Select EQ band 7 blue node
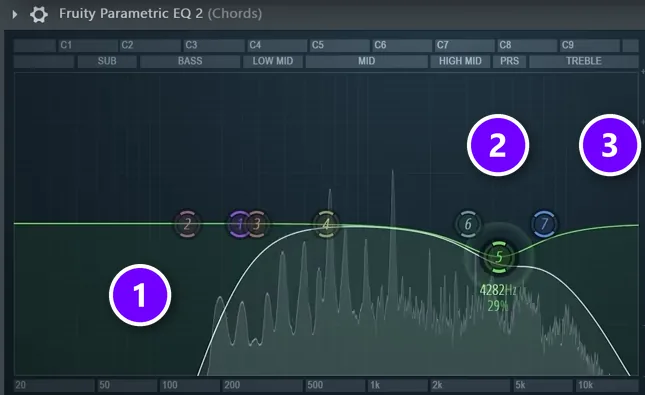The image size is (645, 395). point(544,224)
